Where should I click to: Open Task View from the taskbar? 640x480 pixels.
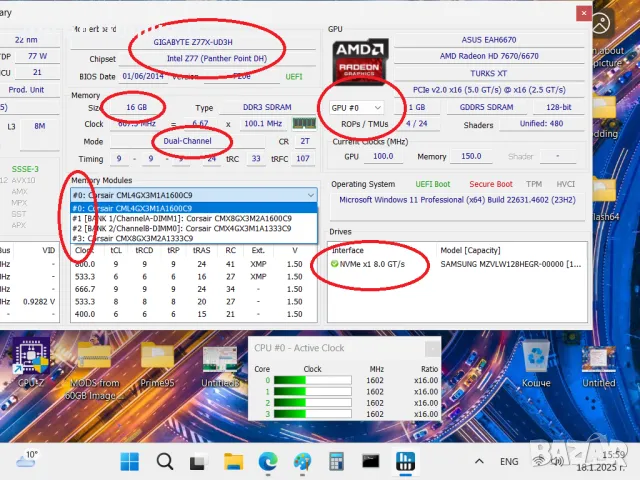pos(199,462)
